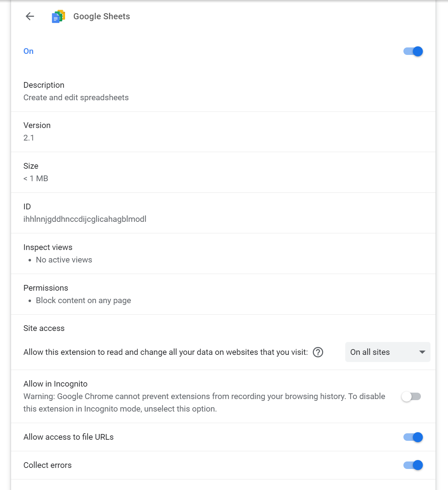Open the site access help question mark
The image size is (448, 490).
point(318,352)
